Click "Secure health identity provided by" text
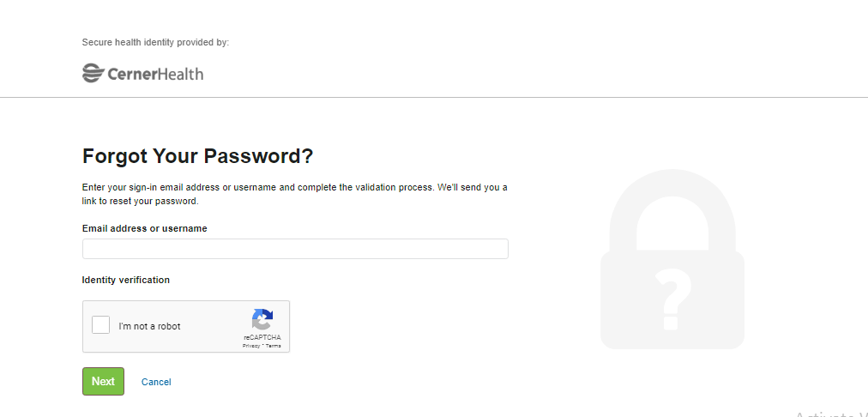The image size is (868, 417). (x=155, y=42)
